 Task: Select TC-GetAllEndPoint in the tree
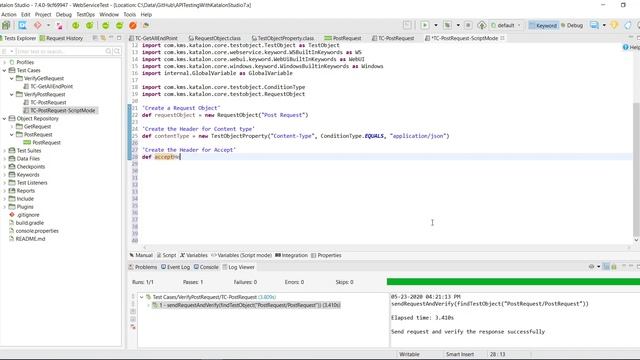coord(51,87)
